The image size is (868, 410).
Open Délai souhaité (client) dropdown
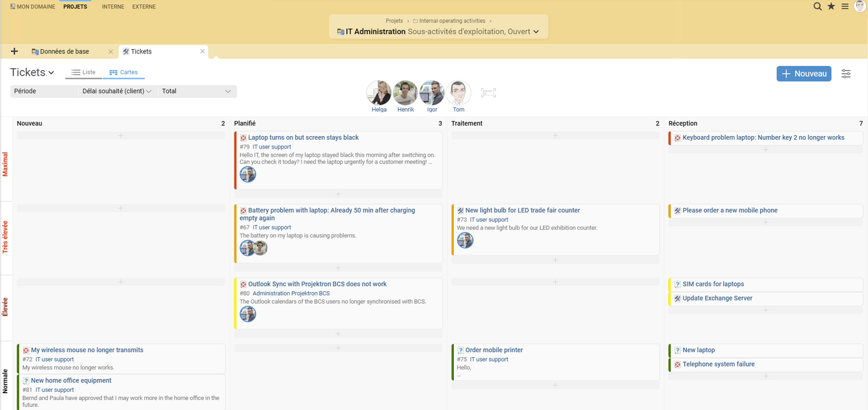point(117,91)
